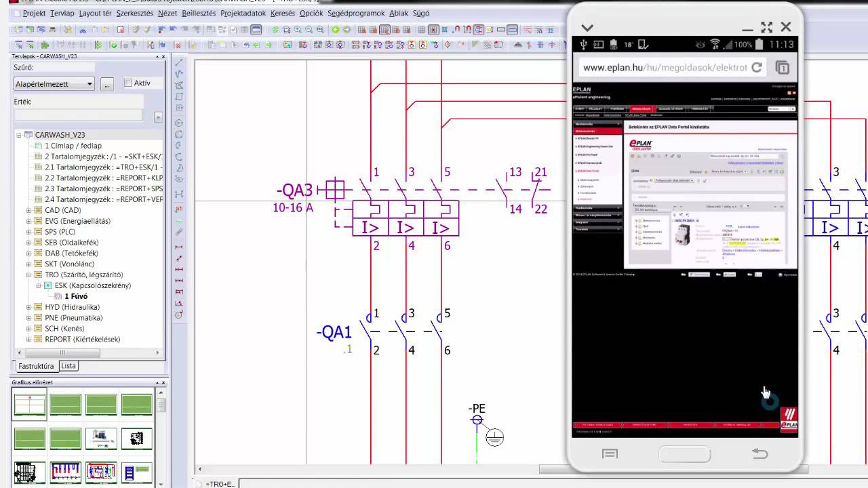Image resolution: width=868 pixels, height=488 pixels.
Task: Select '1 Címlap / fedlap' page
Action: [x=73, y=146]
